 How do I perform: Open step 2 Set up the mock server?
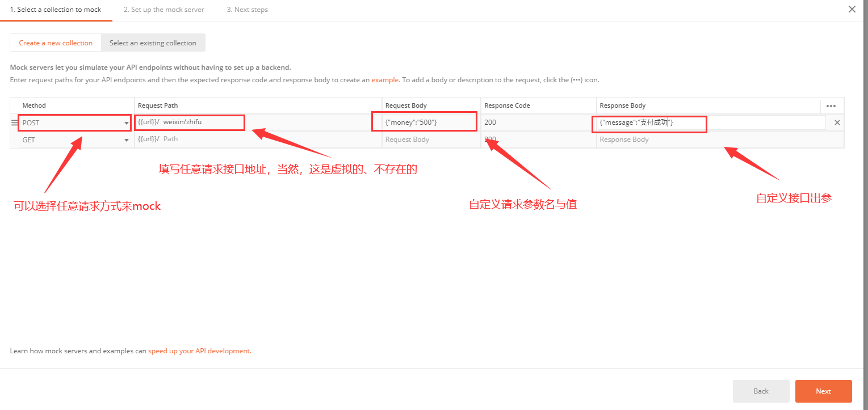click(163, 9)
